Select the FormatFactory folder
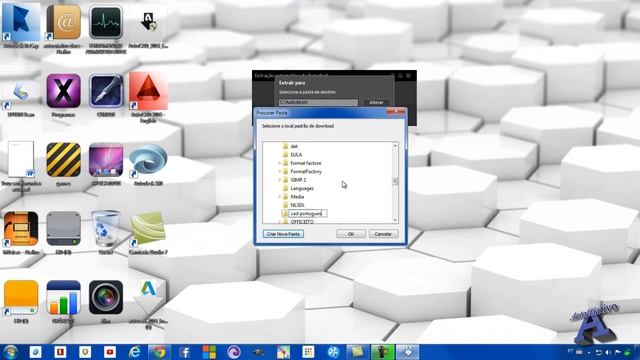Image resolution: width=640 pixels, height=360 pixels. (306, 171)
